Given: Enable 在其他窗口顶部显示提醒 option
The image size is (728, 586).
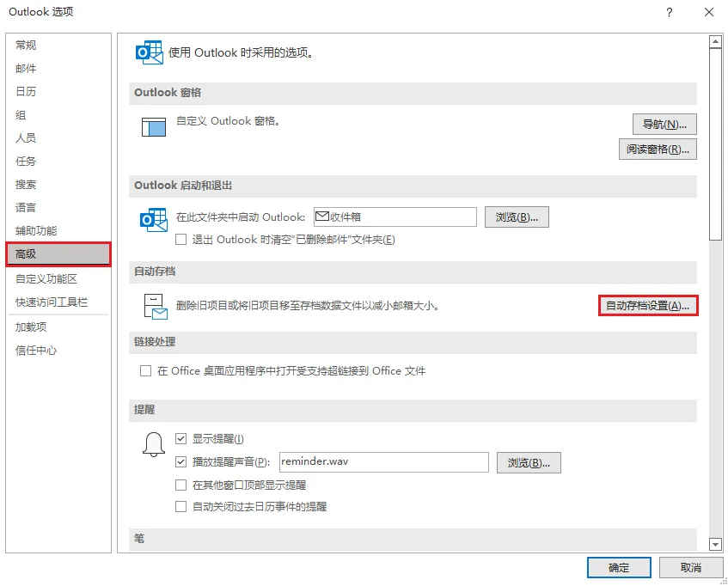Looking at the screenshot, I should click(181, 485).
